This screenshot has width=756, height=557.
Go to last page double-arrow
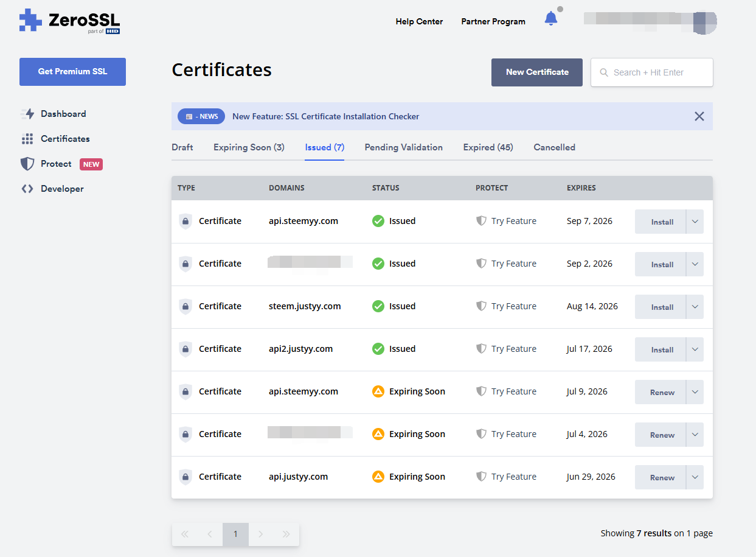(286, 534)
